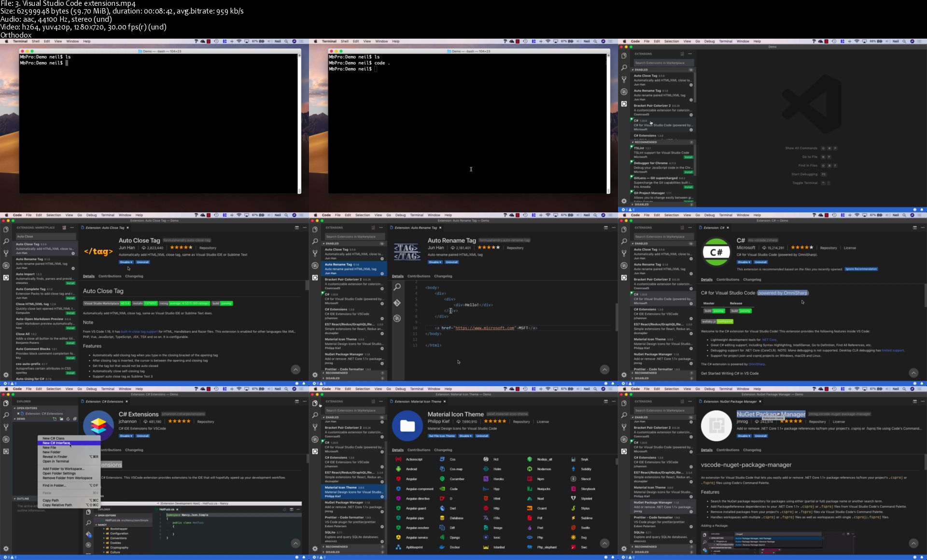Click Search Extensions field in the Demo welcome window
This screenshot has height=560, width=927.
(x=664, y=63)
